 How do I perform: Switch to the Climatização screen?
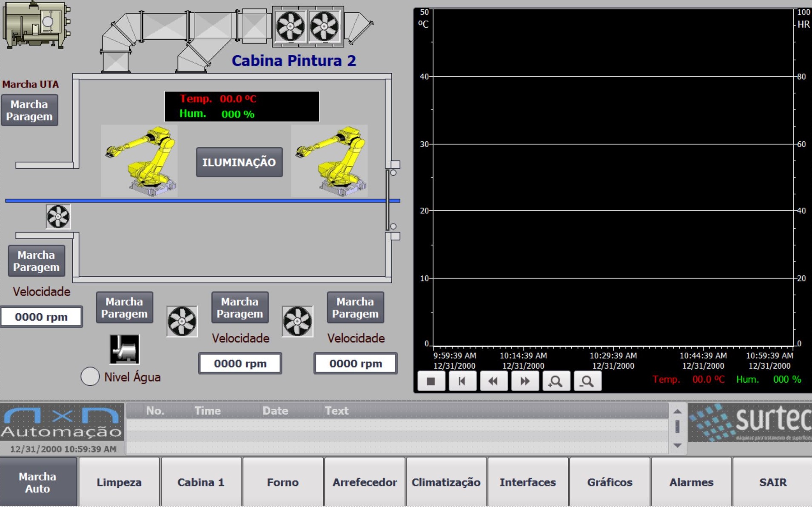[446, 482]
